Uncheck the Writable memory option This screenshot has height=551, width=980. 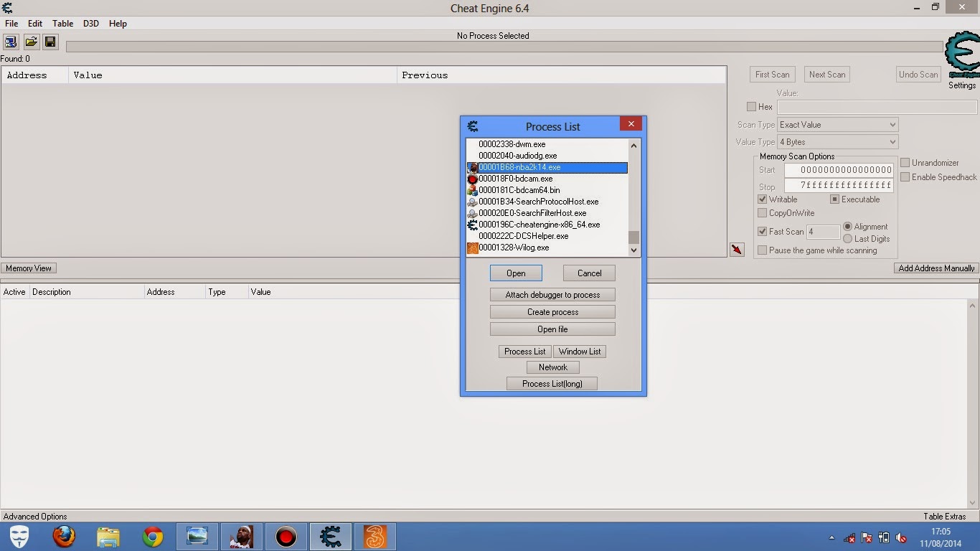click(762, 199)
